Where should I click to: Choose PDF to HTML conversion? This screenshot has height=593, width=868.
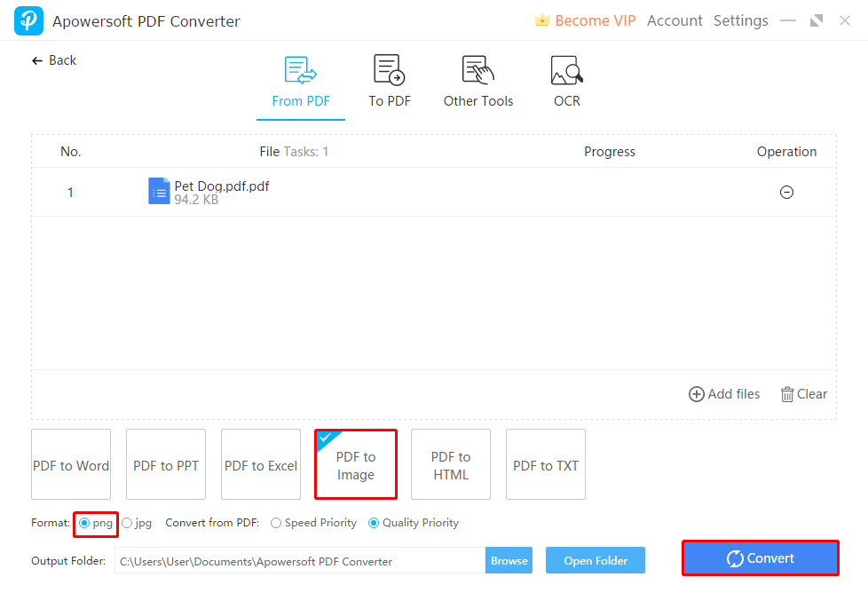(x=450, y=464)
